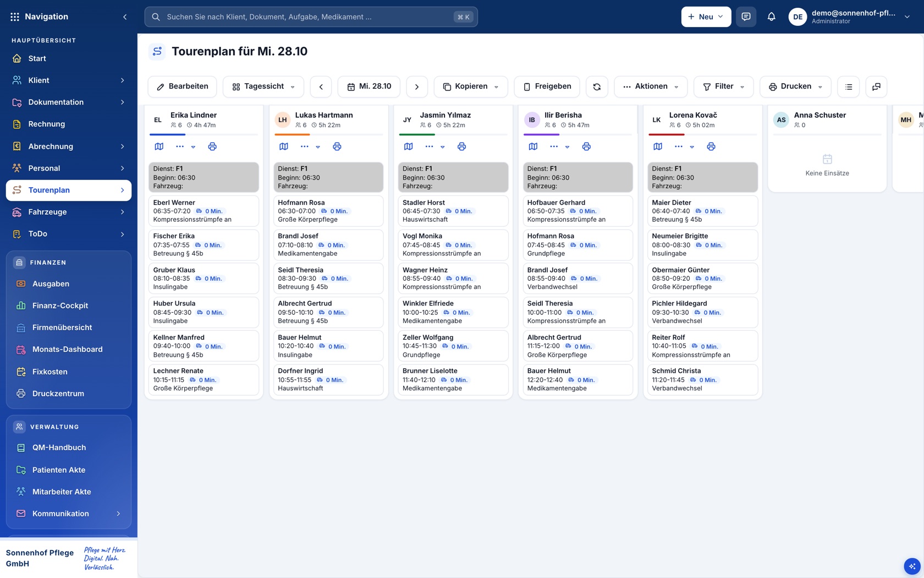
Task: Open Winkler Elfriede's Medikamentengabe entry
Action: pos(453,312)
